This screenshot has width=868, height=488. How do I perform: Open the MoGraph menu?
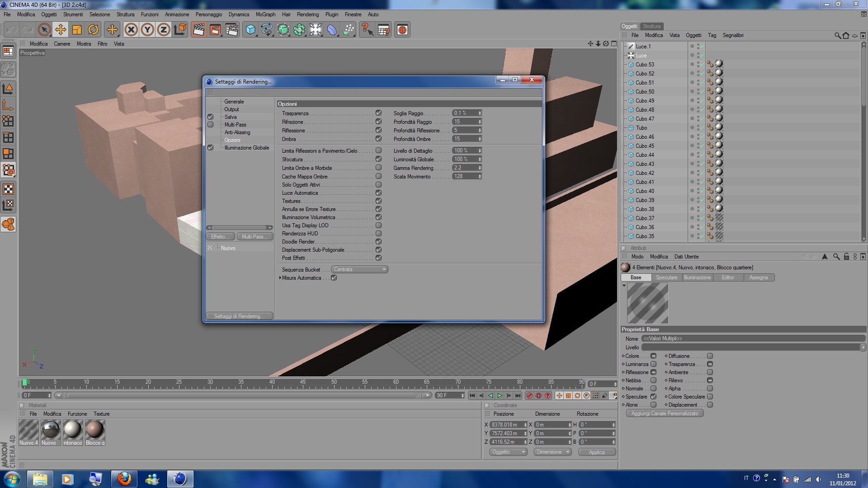265,14
